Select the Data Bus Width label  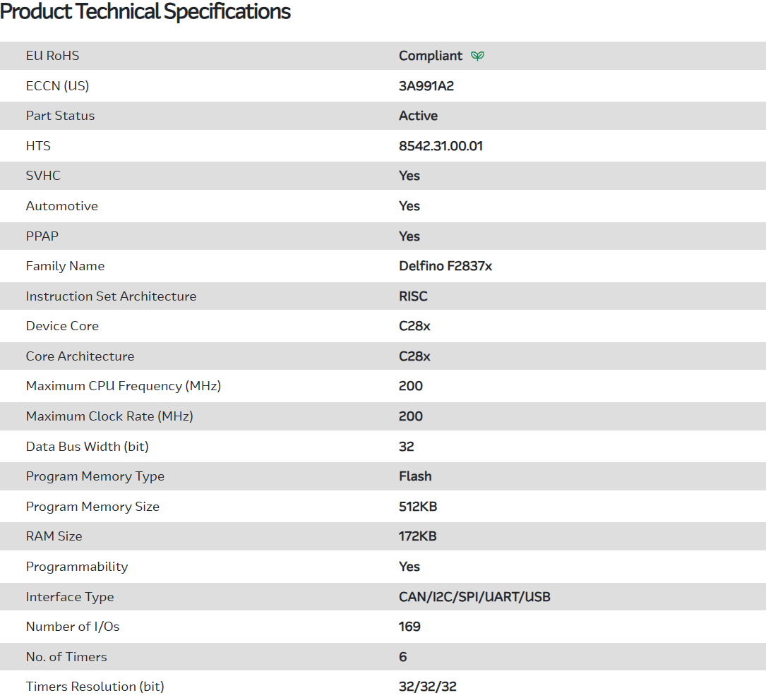[x=87, y=447]
